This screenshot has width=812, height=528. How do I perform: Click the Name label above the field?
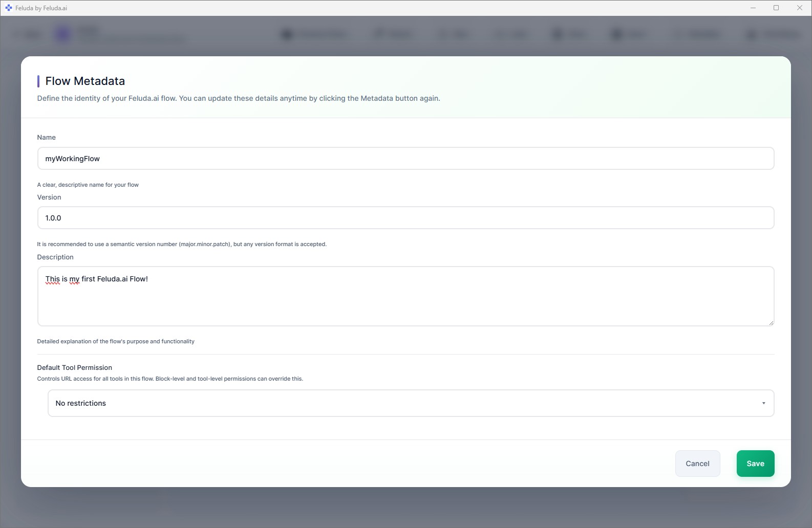pos(47,138)
